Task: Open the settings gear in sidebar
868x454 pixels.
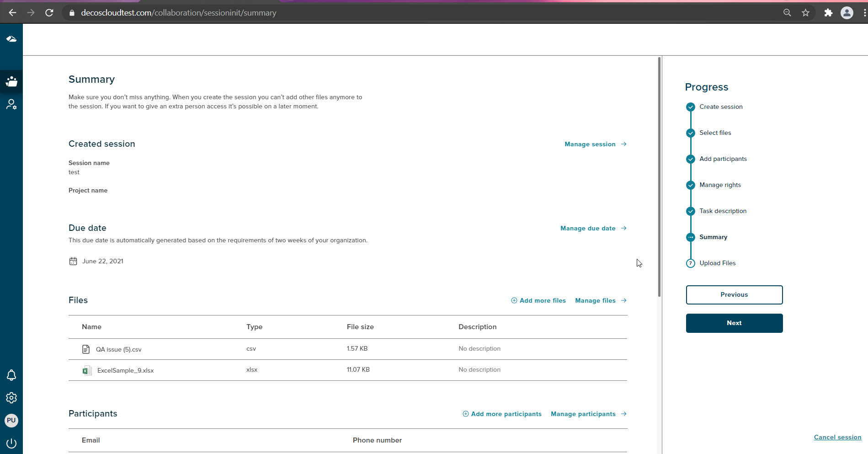Action: click(11, 398)
